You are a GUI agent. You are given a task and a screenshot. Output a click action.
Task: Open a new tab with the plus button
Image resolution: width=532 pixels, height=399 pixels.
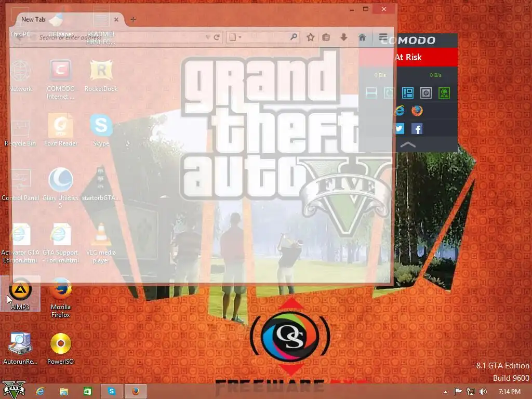pos(133,19)
